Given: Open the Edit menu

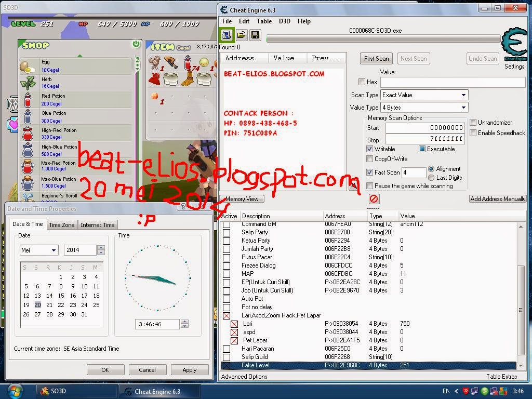Looking at the screenshot, I should point(244,21).
